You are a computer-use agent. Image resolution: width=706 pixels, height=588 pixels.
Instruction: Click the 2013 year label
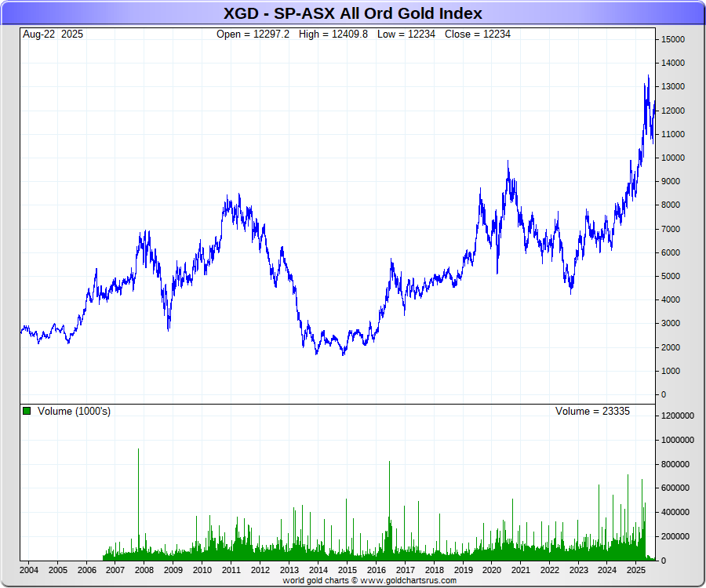tap(289, 570)
